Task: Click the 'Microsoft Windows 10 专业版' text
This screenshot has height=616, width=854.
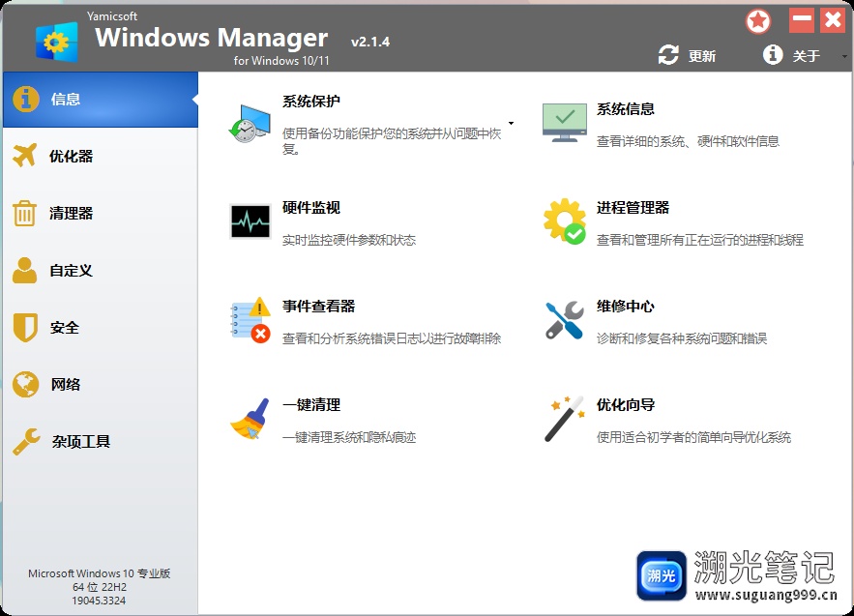Action: click(x=99, y=573)
